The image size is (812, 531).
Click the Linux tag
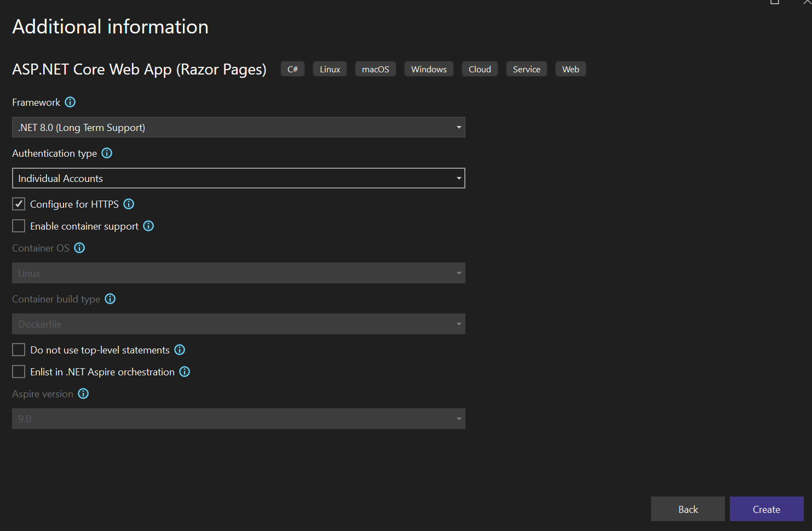(330, 69)
